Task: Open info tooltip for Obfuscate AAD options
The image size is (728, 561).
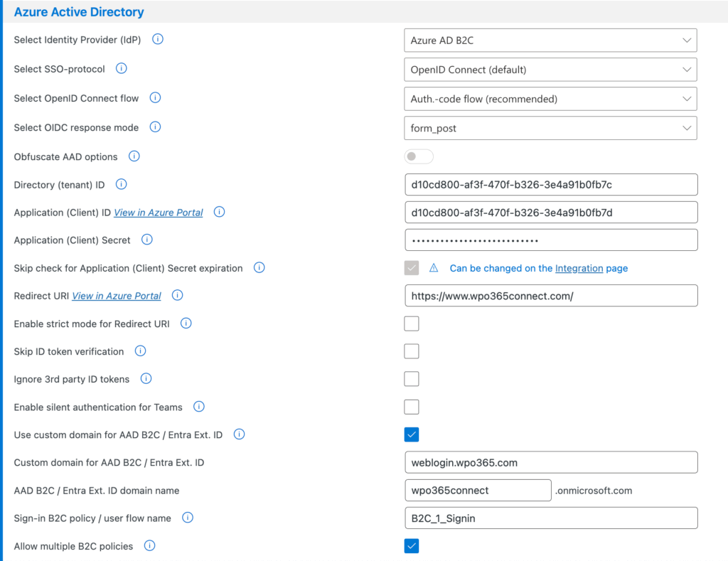Action: 134,156
